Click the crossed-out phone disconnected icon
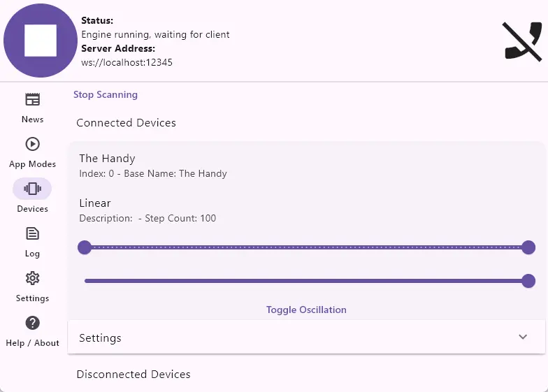The width and height of the screenshot is (548, 392). click(x=522, y=42)
